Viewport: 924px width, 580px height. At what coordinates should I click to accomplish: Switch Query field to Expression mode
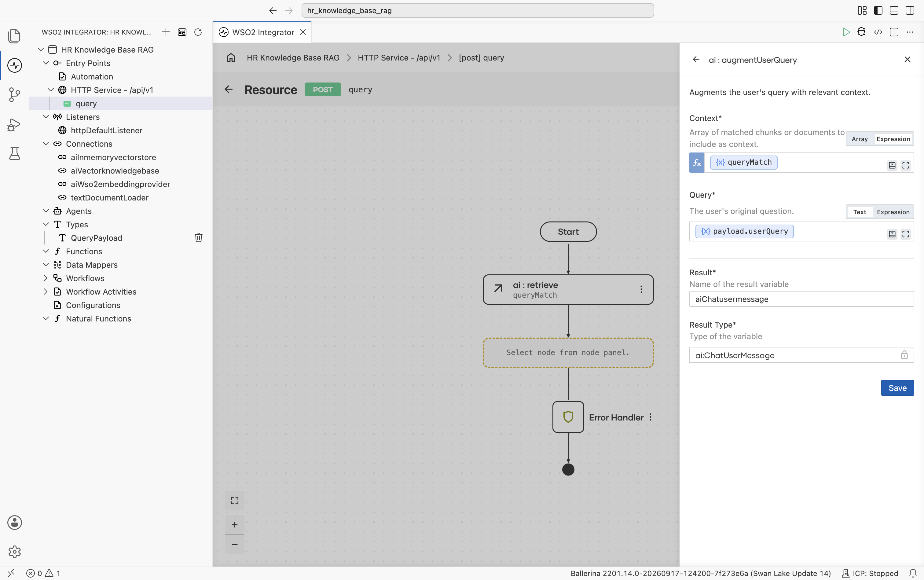893,212
